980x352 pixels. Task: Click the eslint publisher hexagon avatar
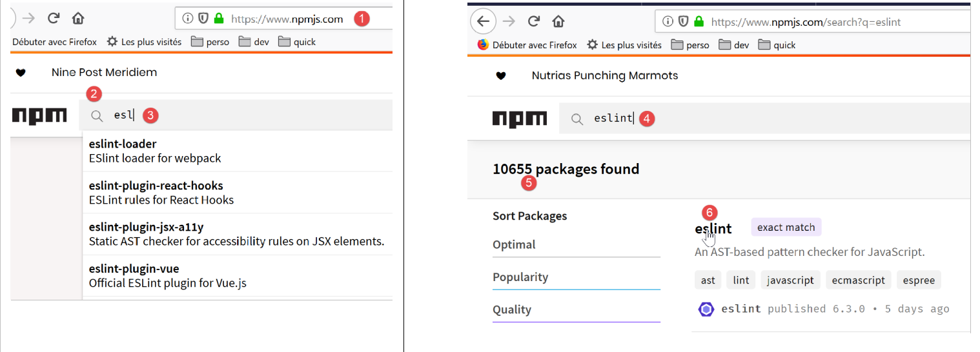(x=706, y=309)
